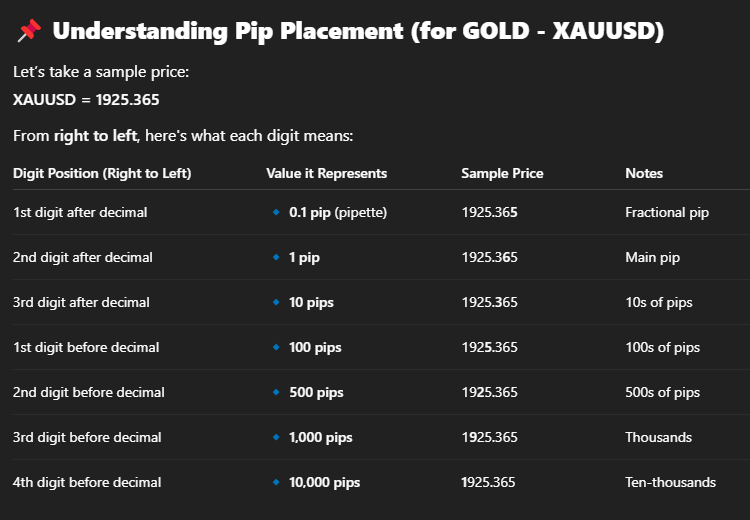Viewport: 750px width, 520px height.
Task: Click the Digit Position (Right to Left) header
Action: click(x=102, y=173)
